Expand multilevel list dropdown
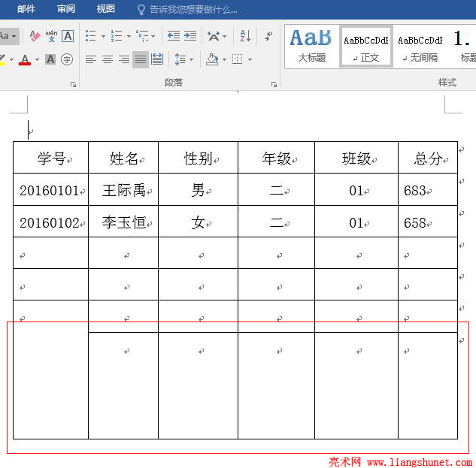The height and width of the screenshot is (468, 476). click(153, 36)
